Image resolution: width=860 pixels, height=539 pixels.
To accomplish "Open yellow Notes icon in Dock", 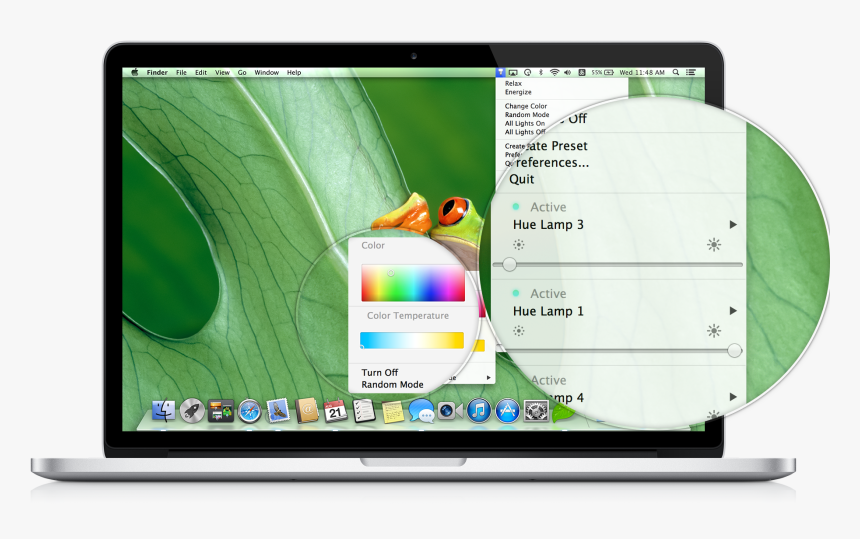I will coord(393,411).
